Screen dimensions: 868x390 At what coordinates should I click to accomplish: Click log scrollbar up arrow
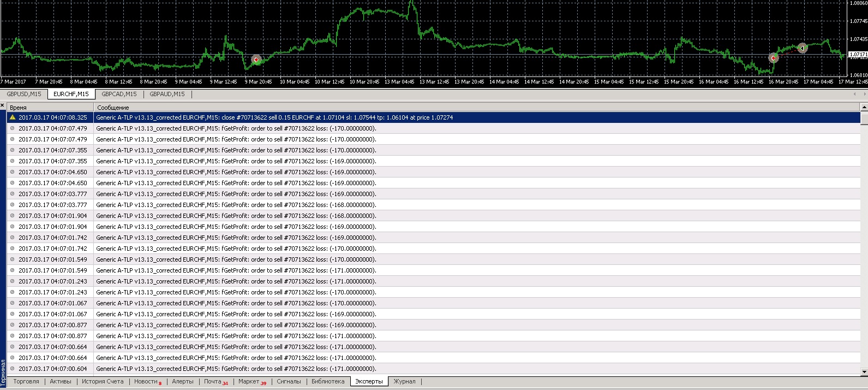864,107
